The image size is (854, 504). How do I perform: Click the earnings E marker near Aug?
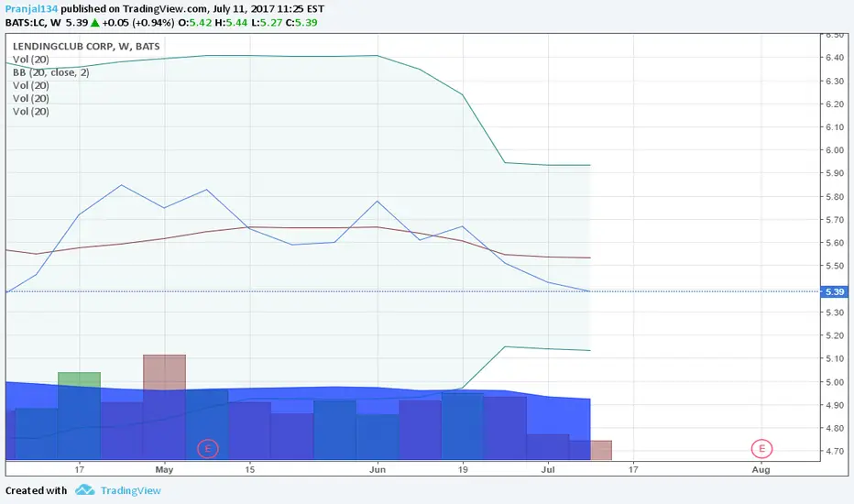761,448
